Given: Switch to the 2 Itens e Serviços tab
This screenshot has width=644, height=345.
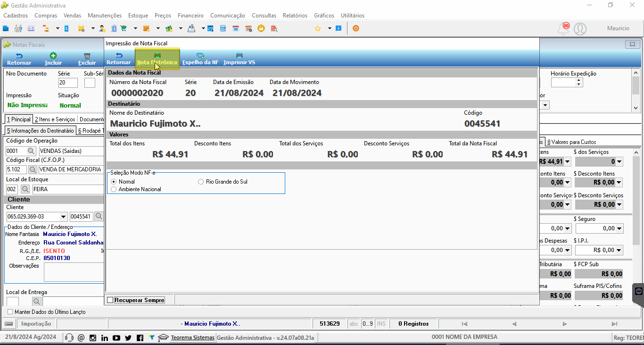Looking at the screenshot, I should point(55,119).
